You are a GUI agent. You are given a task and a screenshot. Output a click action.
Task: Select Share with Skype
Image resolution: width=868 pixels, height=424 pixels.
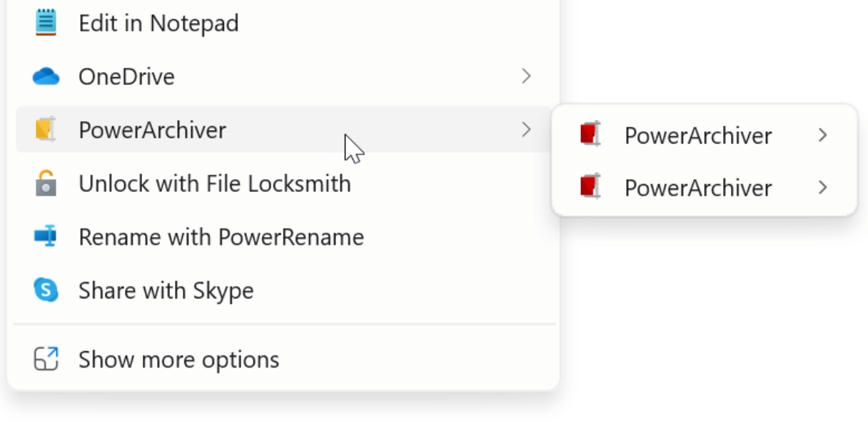tap(283, 290)
